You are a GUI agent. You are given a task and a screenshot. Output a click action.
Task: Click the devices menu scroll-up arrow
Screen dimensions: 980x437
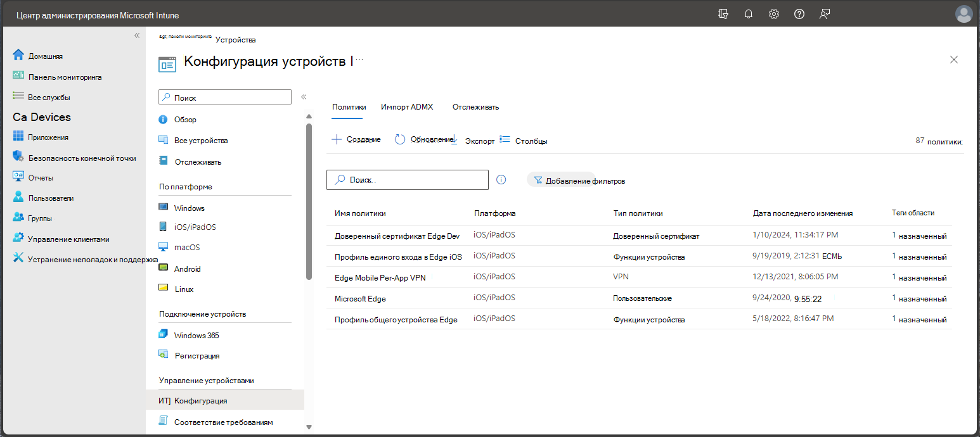309,116
